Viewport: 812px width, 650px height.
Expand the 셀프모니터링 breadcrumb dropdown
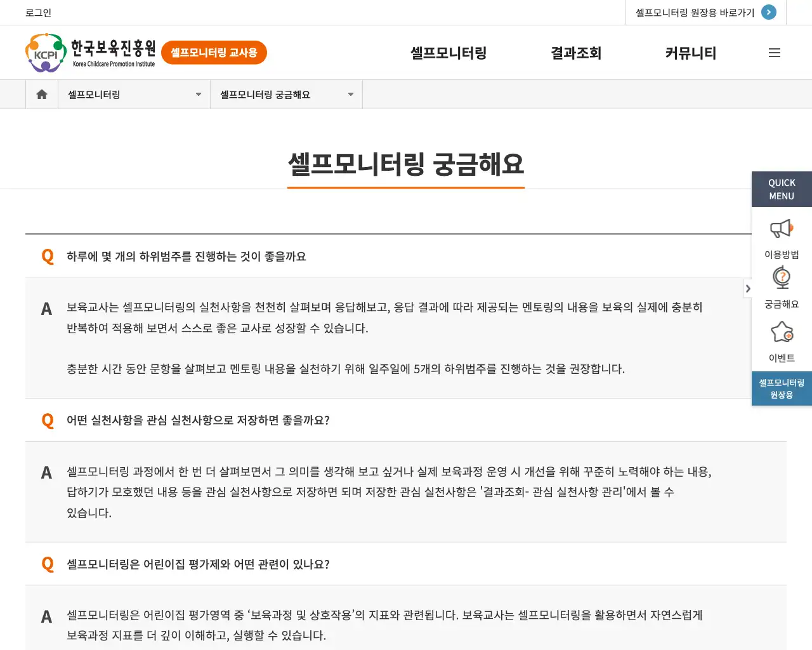[134, 95]
